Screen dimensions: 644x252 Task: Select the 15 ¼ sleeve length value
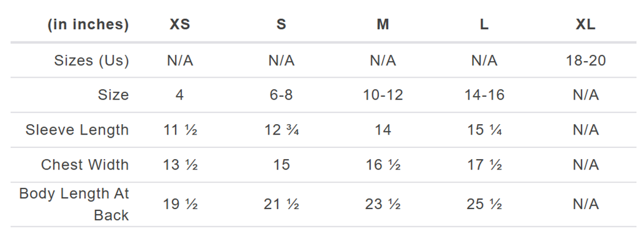coord(484,130)
